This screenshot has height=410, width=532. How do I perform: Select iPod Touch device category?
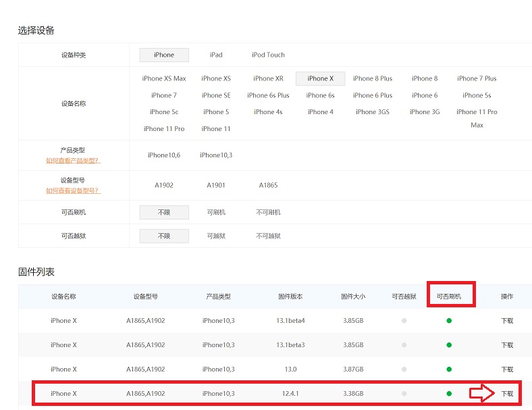pos(268,55)
